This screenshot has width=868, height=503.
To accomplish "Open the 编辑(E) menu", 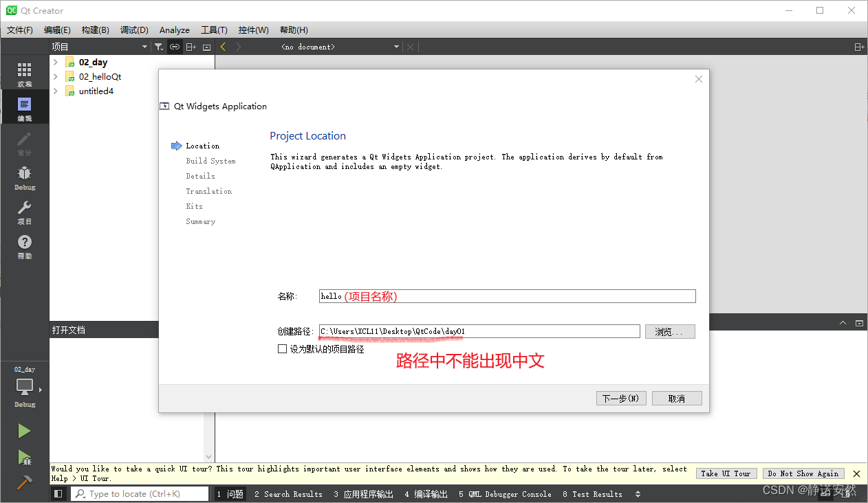I will 57,30.
